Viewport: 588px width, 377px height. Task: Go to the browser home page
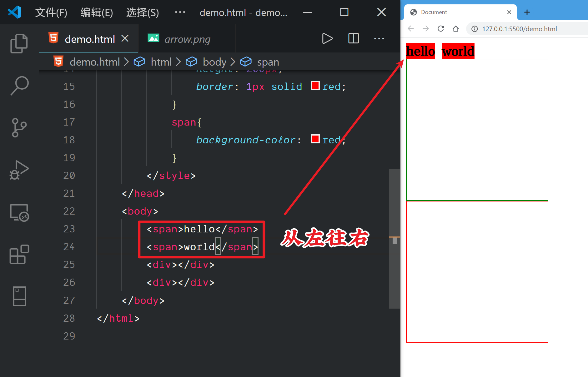(456, 29)
